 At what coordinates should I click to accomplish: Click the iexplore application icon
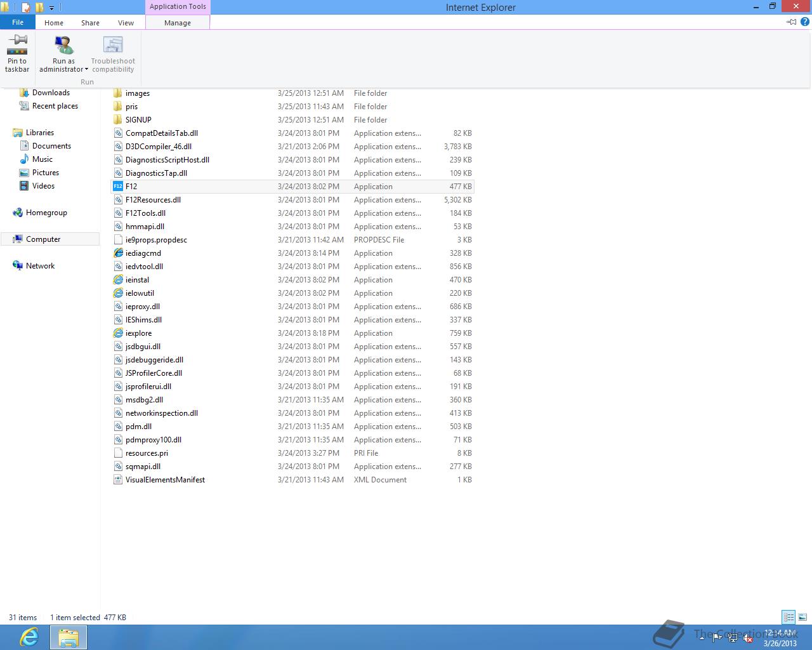[x=118, y=333]
